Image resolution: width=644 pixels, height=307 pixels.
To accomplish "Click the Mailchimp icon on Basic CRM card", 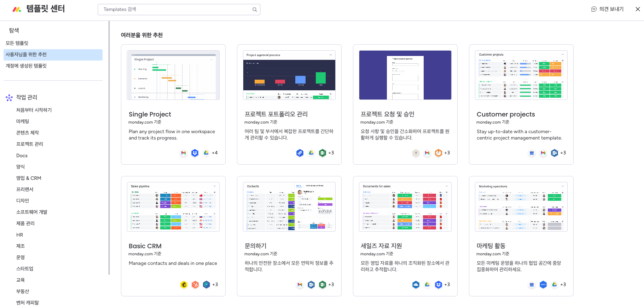I will pyautogui.click(x=184, y=285).
